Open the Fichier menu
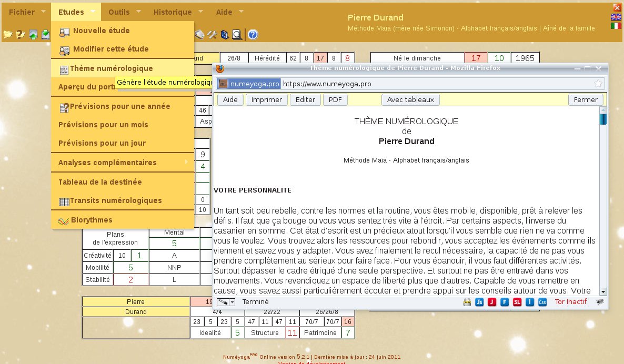The height and width of the screenshot is (364, 624). (27, 12)
